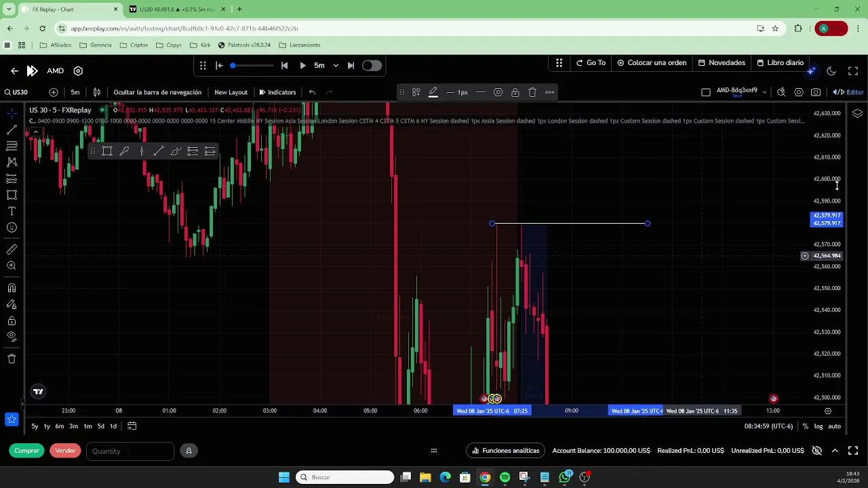Search symbol US30

click(x=16, y=92)
